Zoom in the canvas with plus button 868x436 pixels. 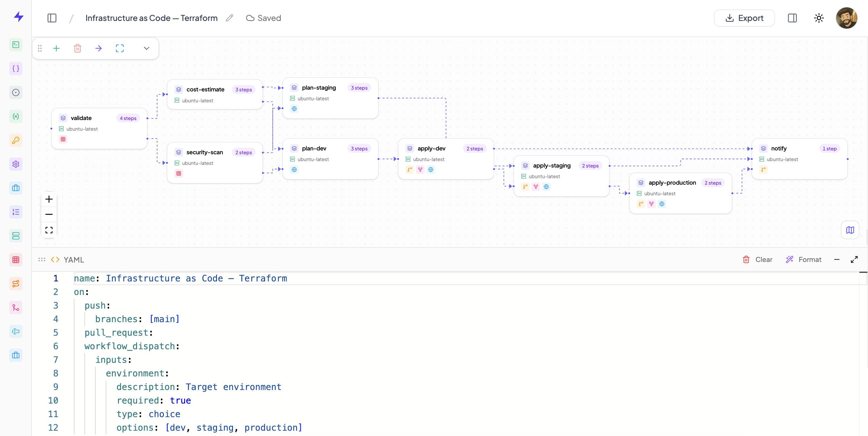click(x=49, y=199)
